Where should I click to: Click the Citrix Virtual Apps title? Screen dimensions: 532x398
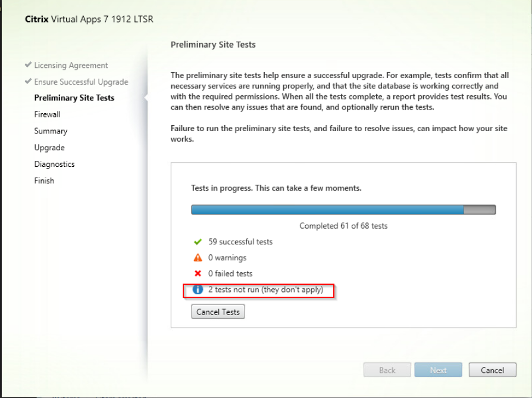click(89, 19)
